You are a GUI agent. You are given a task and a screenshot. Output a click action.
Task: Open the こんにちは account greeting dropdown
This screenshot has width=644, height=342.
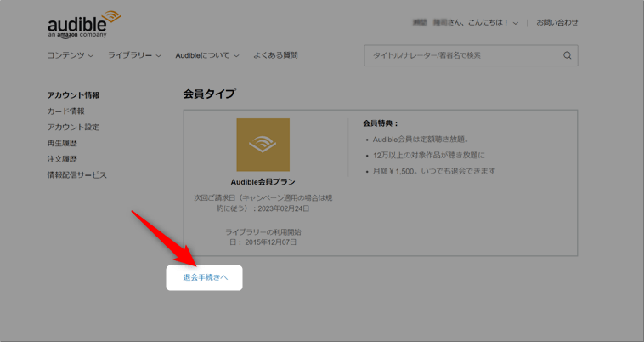pyautogui.click(x=466, y=23)
